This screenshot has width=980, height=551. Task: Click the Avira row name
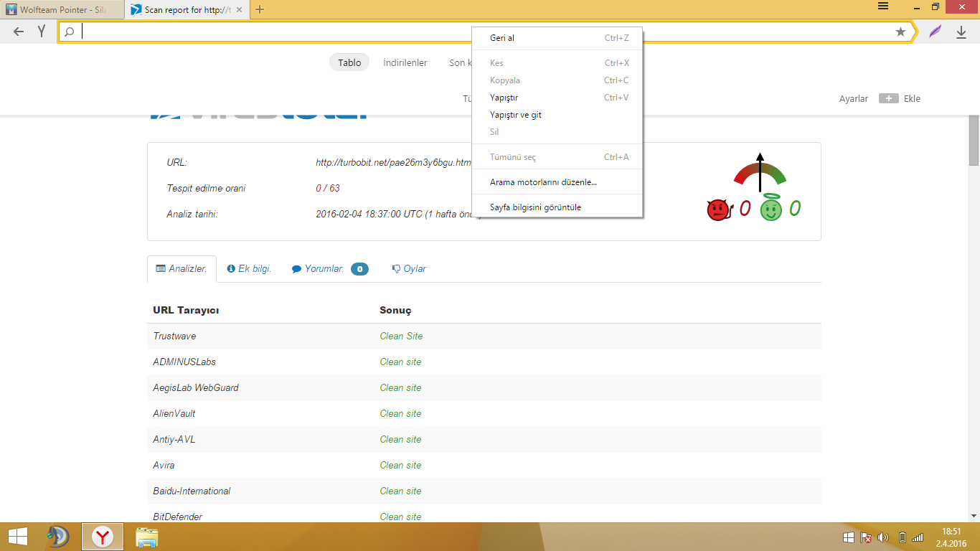click(x=164, y=465)
